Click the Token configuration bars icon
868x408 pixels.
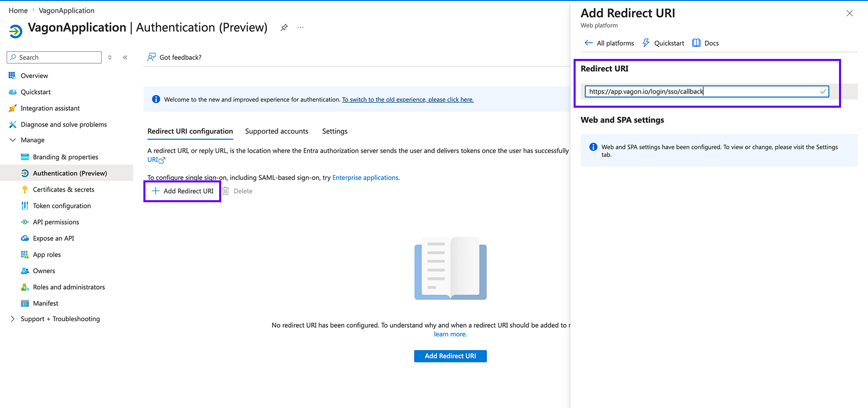[25, 206]
